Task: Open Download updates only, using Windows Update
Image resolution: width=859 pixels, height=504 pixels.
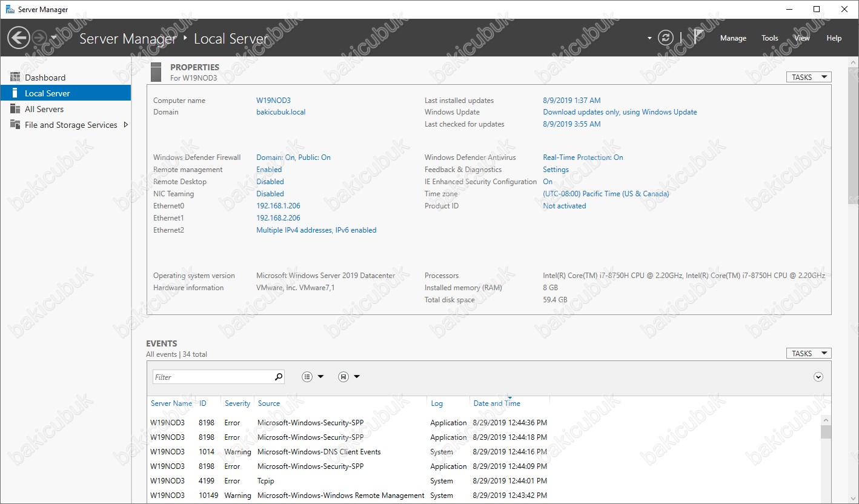Action: [x=620, y=112]
